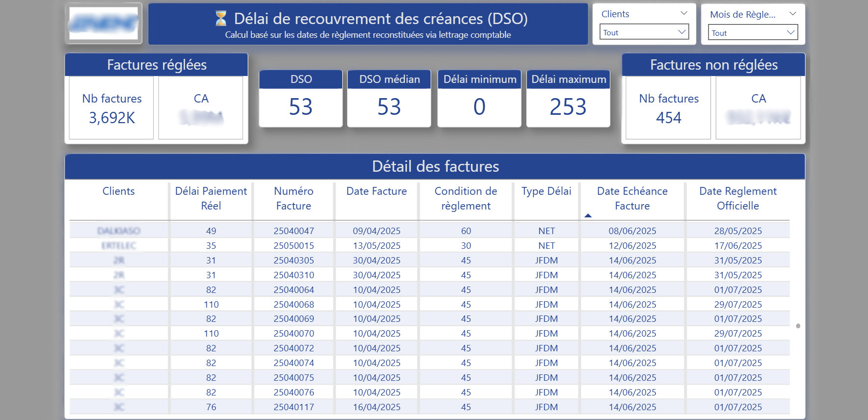Select invoice number 25050015
This screenshot has width=868, height=420.
click(294, 246)
